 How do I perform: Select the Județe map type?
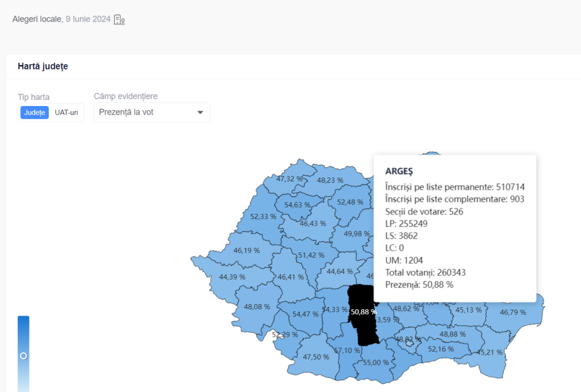35,112
